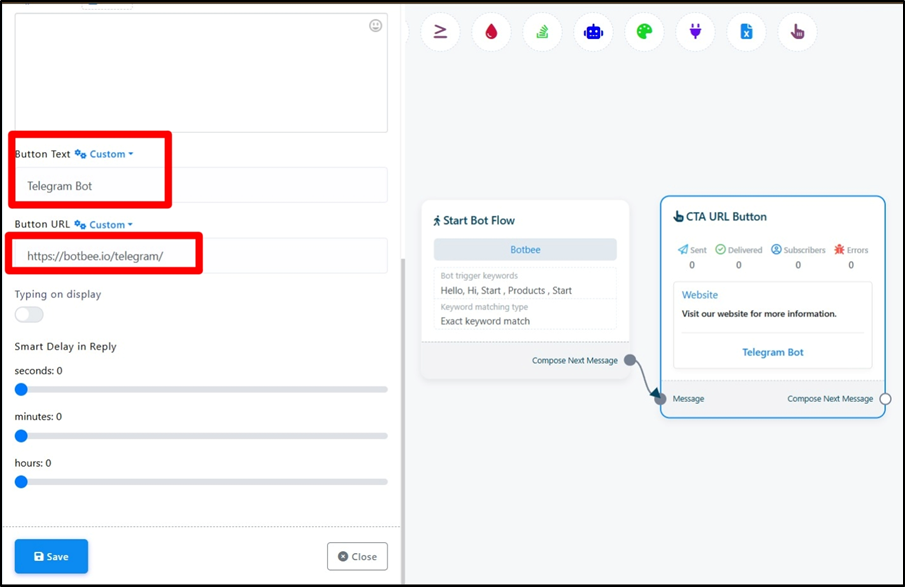Click the Save button
The image size is (905, 587).
pos(51,556)
